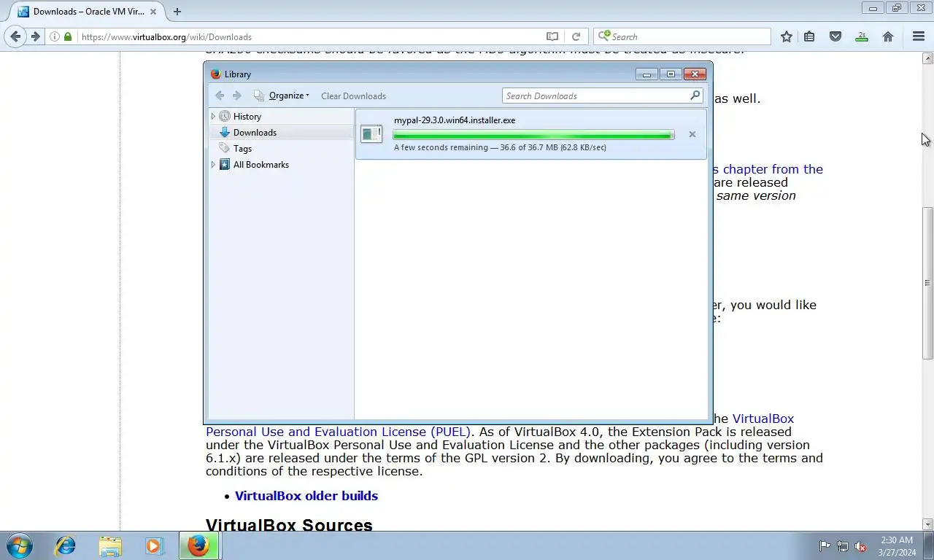Image resolution: width=934 pixels, height=560 pixels.
Task: Close the Library window
Action: [x=695, y=74]
